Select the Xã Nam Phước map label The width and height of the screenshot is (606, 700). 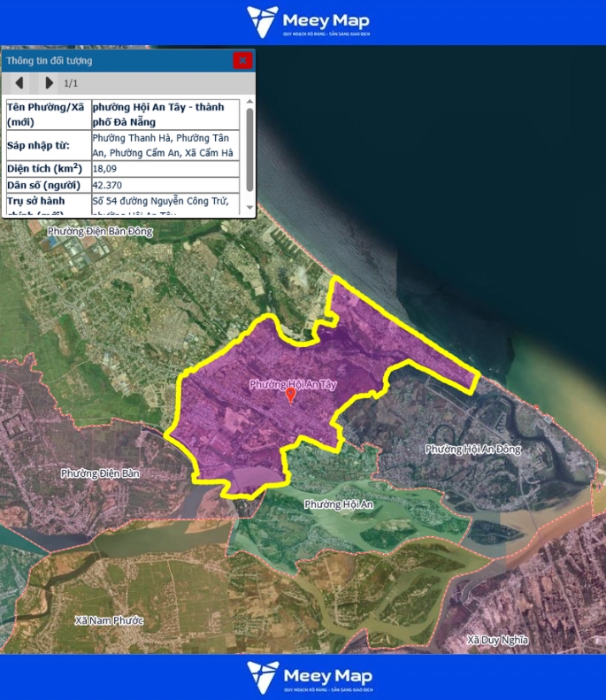[x=109, y=620]
